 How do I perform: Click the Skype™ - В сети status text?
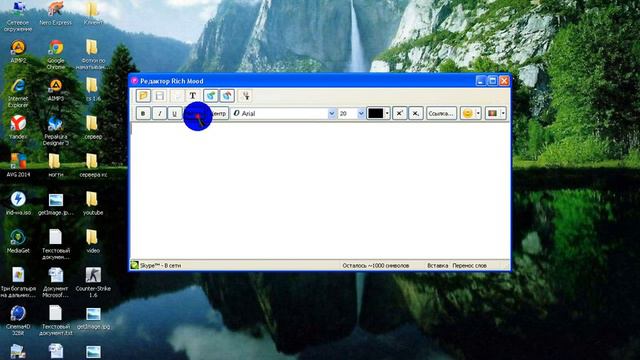pyautogui.click(x=160, y=266)
